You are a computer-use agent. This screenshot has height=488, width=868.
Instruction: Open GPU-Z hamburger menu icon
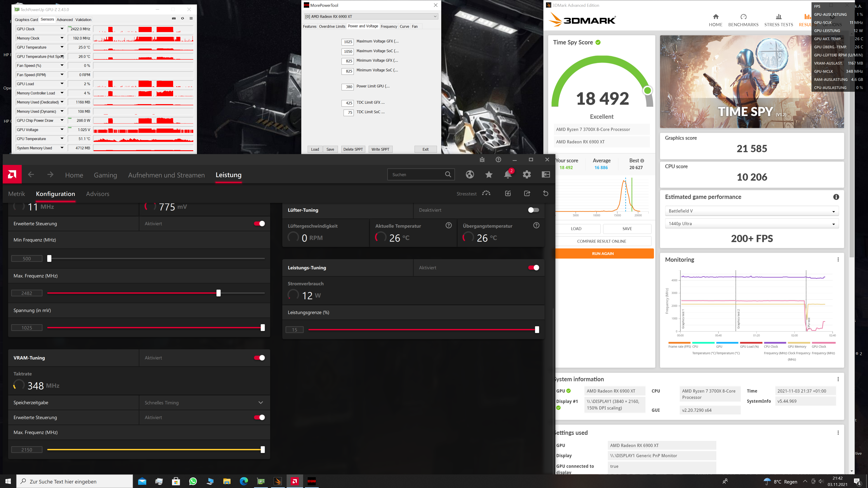tap(191, 19)
